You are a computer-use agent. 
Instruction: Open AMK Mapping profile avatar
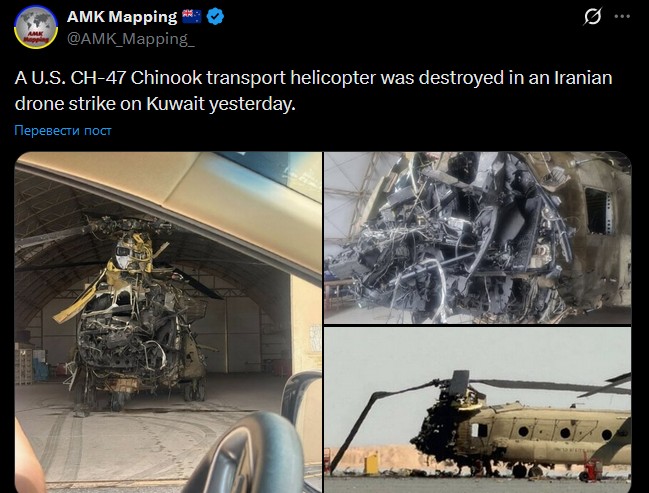click(x=36, y=27)
